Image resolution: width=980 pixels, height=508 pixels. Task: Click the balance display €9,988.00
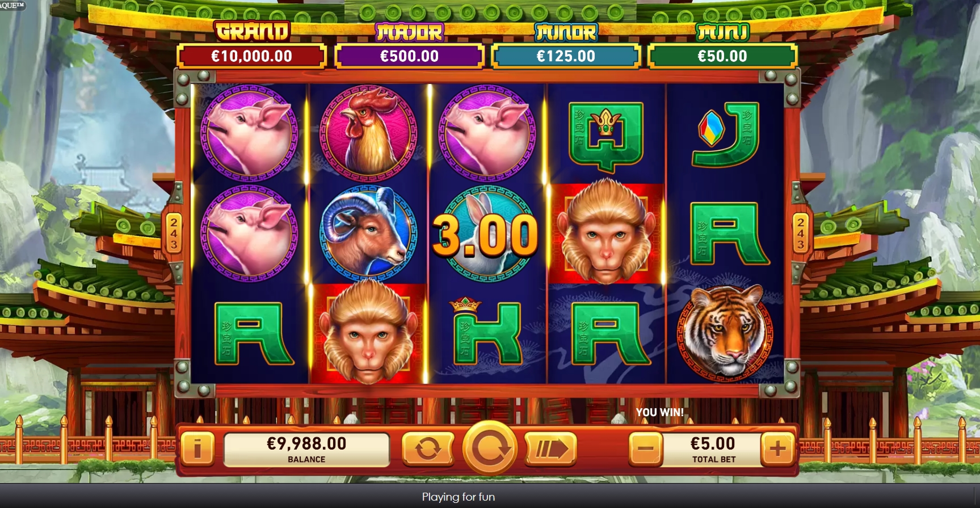click(307, 449)
